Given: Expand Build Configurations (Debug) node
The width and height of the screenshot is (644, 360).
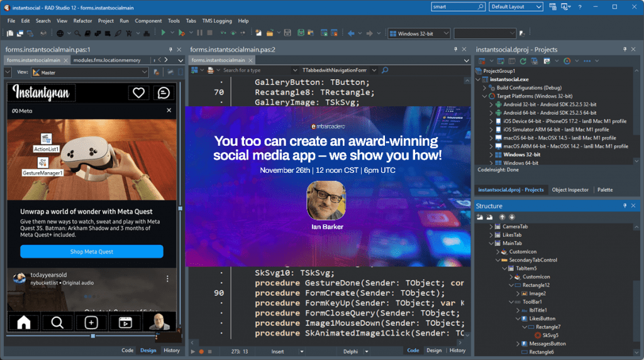Looking at the screenshot, I should pos(485,88).
